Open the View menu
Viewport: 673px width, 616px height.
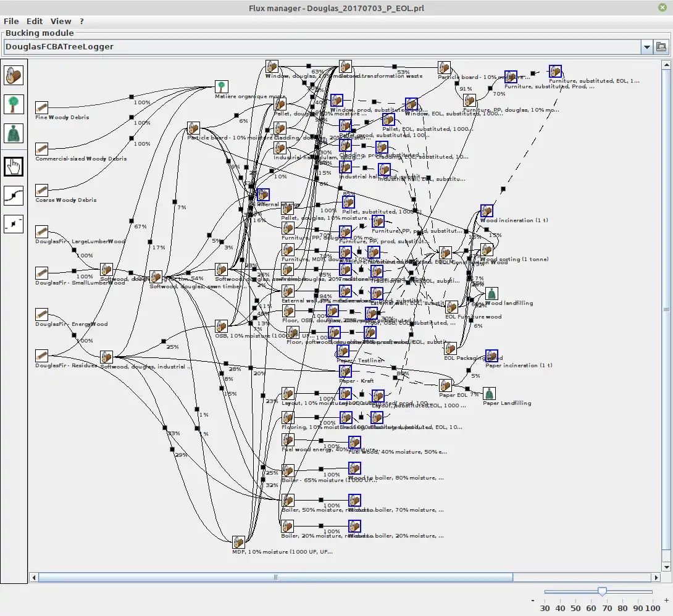(x=61, y=22)
